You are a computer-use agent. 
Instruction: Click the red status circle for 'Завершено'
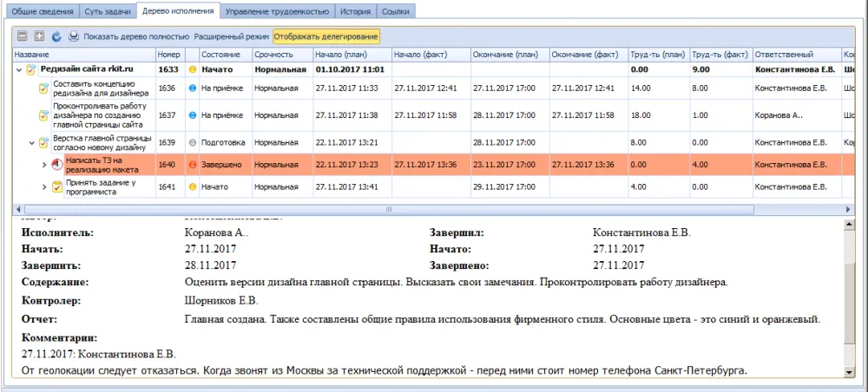coord(193,165)
